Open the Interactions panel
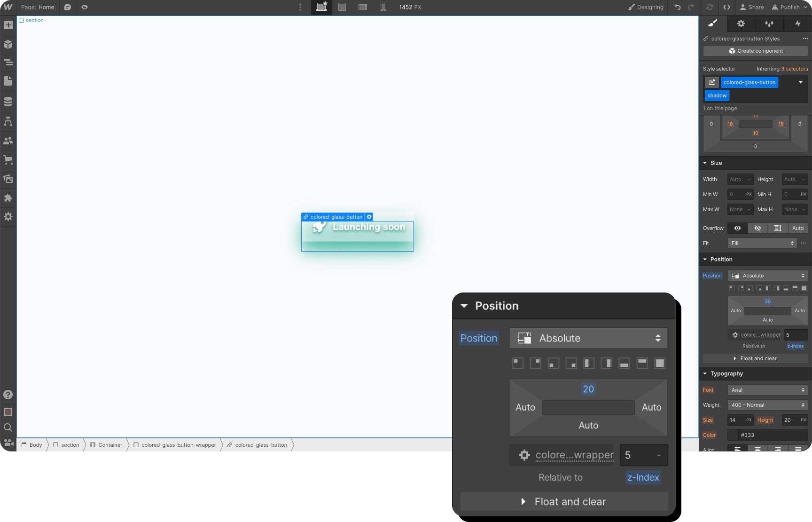Image resolution: width=812 pixels, height=522 pixels. (x=797, y=24)
